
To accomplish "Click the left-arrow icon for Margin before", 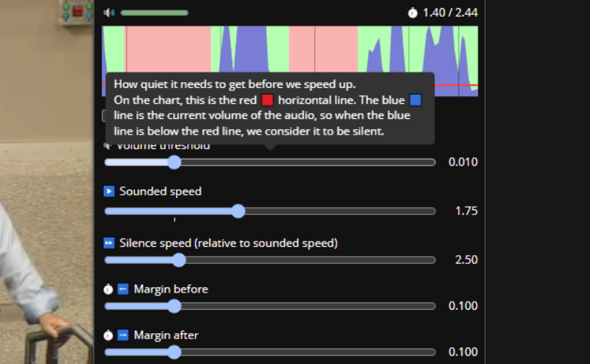I will tap(123, 289).
